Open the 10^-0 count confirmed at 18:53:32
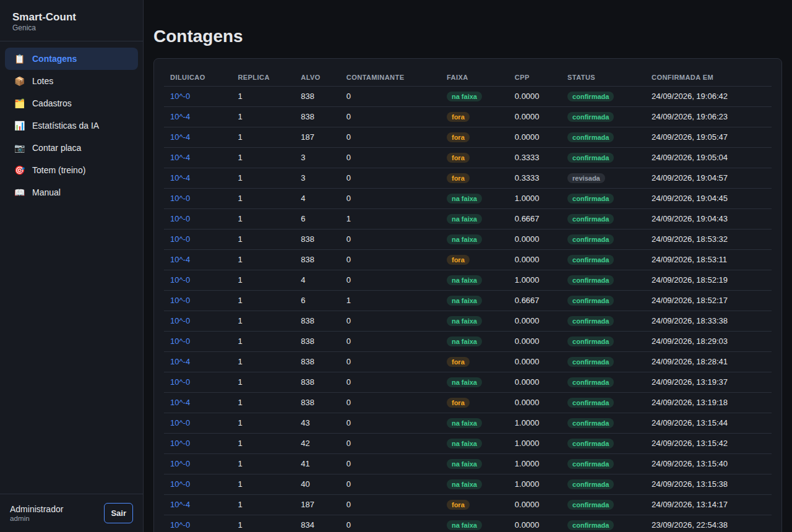792x532 pixels. [180, 239]
